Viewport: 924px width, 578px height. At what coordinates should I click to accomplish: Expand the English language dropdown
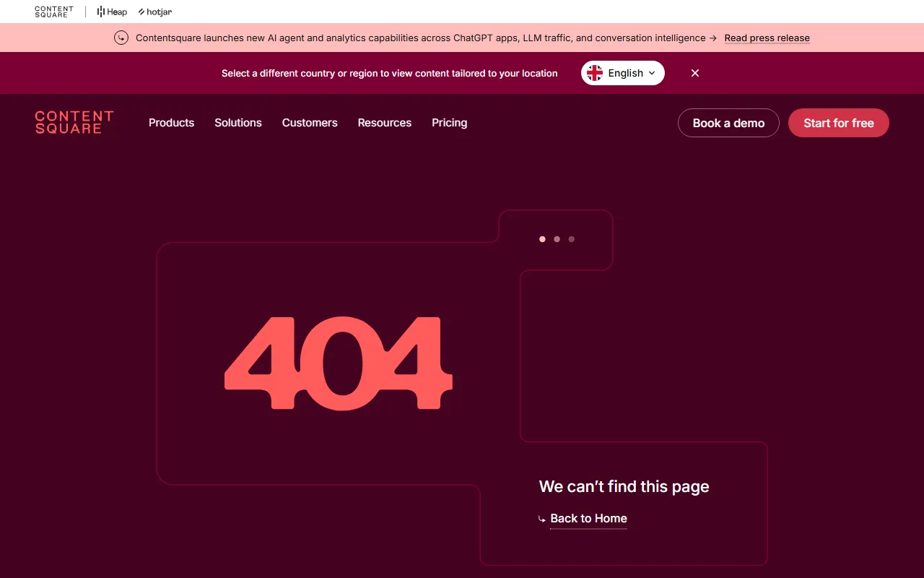point(632,73)
